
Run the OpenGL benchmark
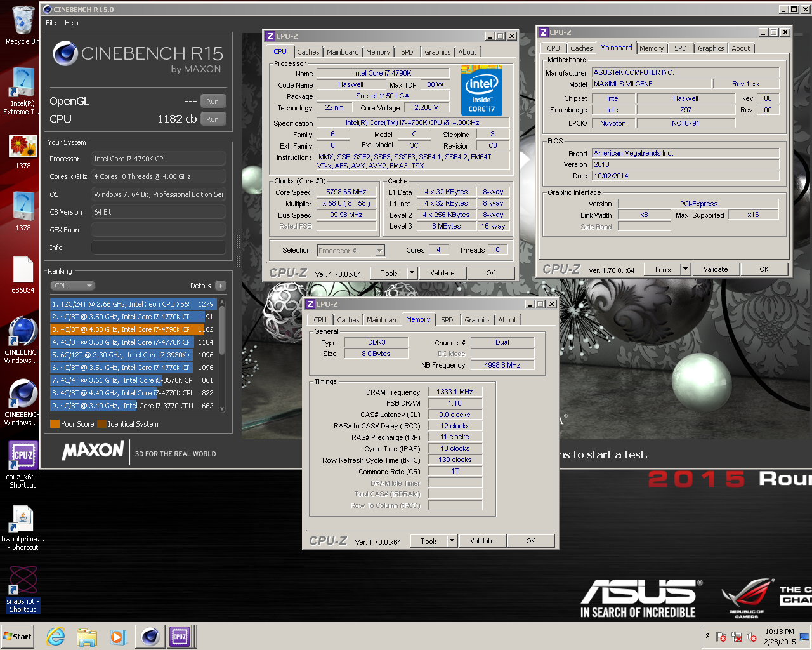(213, 102)
